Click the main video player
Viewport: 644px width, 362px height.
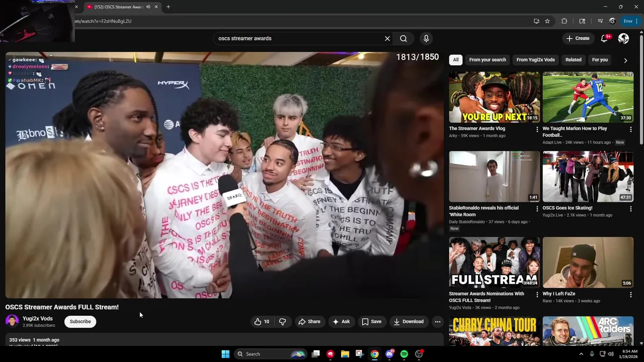coord(224,175)
